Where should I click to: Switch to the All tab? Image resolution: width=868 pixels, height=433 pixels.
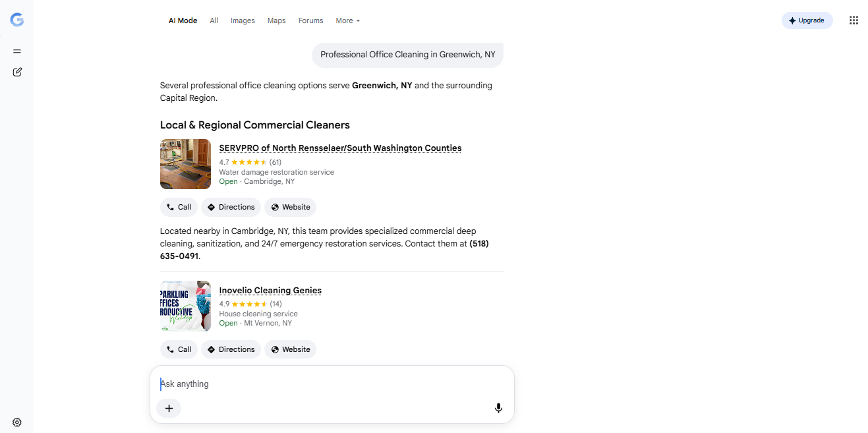214,20
